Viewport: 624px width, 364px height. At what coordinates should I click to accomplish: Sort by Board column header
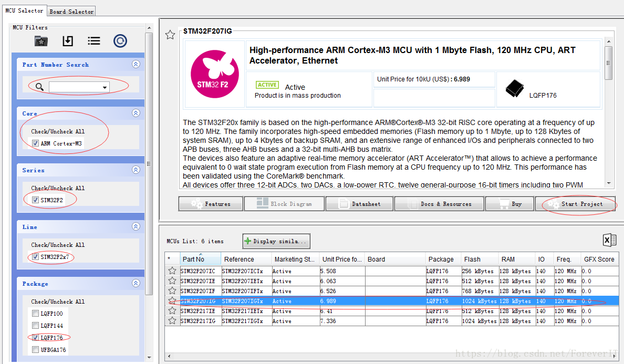click(x=395, y=259)
